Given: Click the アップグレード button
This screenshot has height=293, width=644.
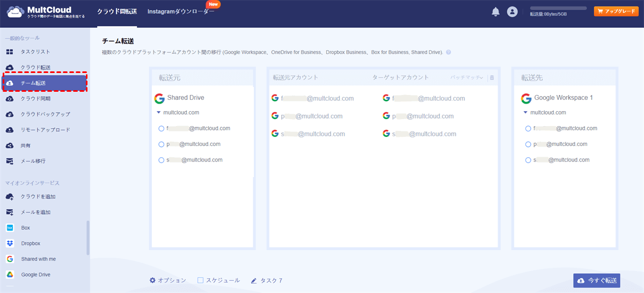Looking at the screenshot, I should tap(616, 11).
